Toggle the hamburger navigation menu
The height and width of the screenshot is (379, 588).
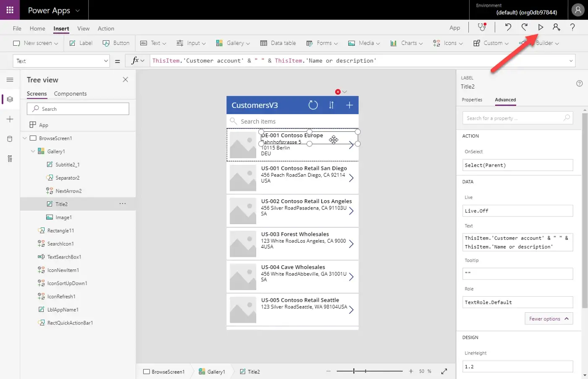10,79
